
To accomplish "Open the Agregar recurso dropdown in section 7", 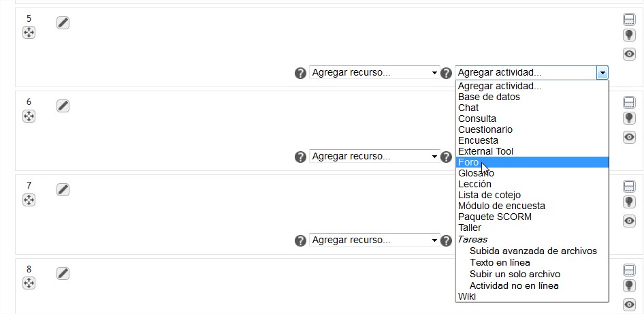I will (x=374, y=240).
